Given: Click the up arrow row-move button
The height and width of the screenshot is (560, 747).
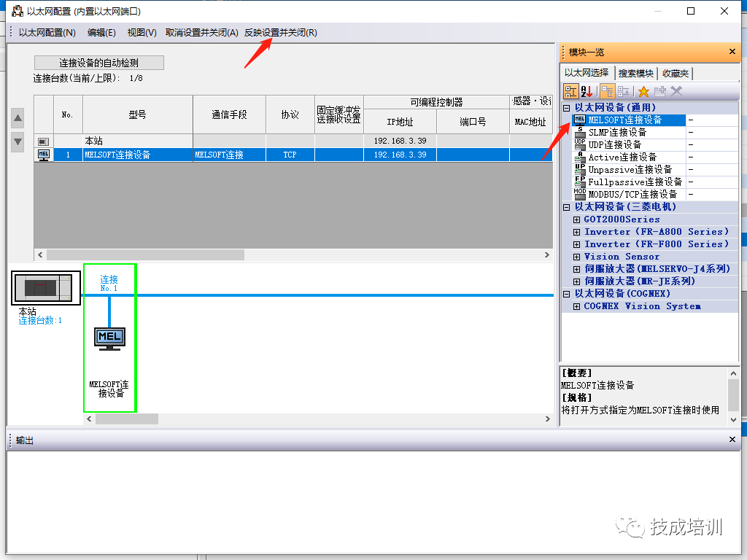Looking at the screenshot, I should [x=18, y=118].
